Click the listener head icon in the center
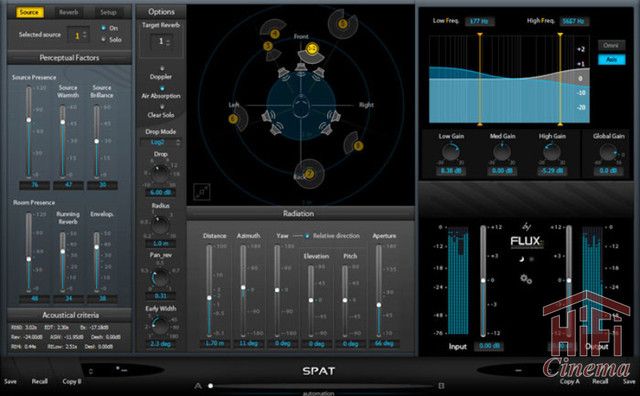Screen dimensions: 640x396 301,106
